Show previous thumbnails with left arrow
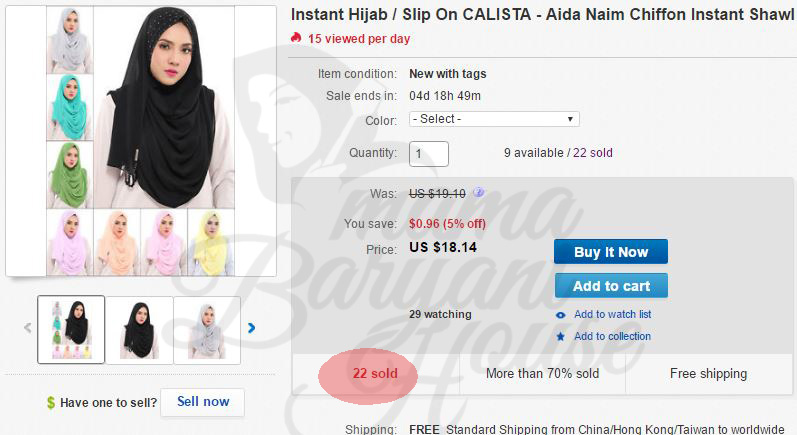 (27, 327)
